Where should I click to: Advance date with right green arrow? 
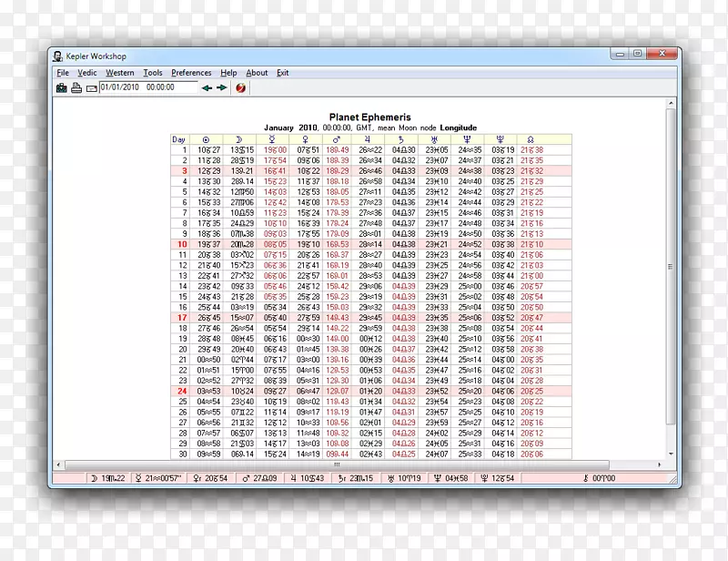[221, 88]
